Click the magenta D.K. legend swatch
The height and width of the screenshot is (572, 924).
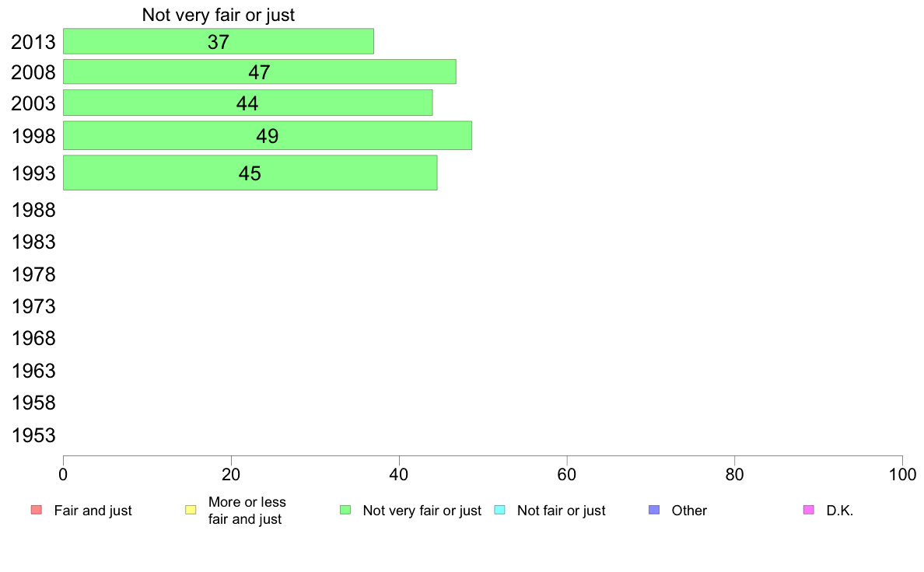809,510
